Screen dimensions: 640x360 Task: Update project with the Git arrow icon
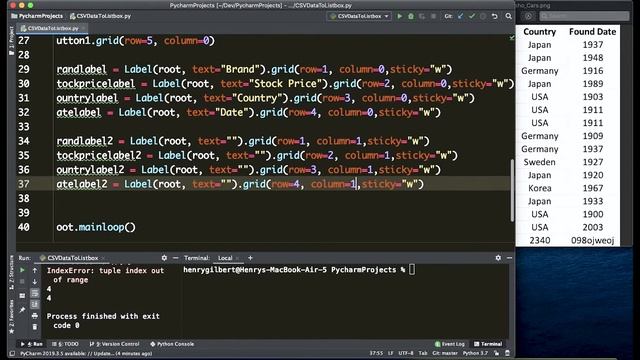click(x=460, y=16)
